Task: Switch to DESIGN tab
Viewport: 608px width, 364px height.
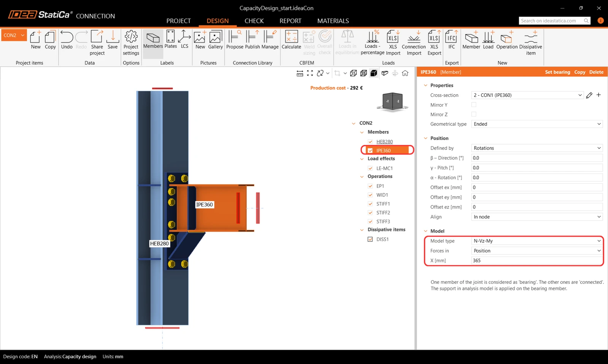Action: point(218,21)
